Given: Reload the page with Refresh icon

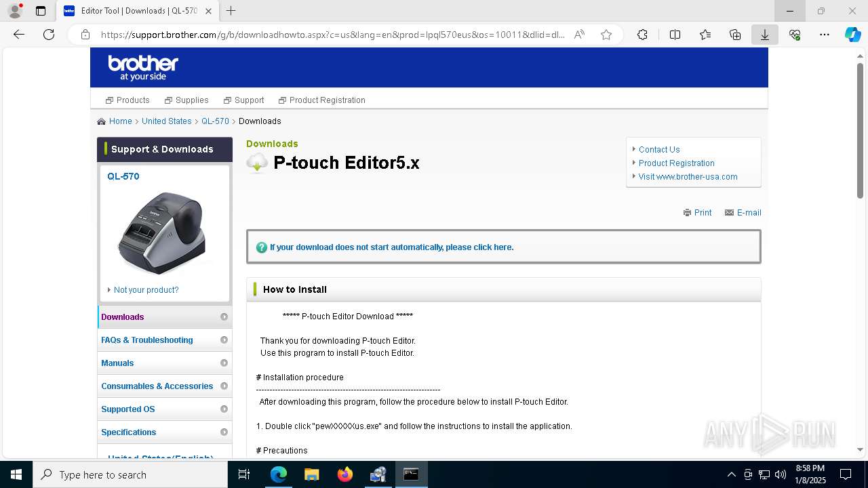Looking at the screenshot, I should 49,35.
